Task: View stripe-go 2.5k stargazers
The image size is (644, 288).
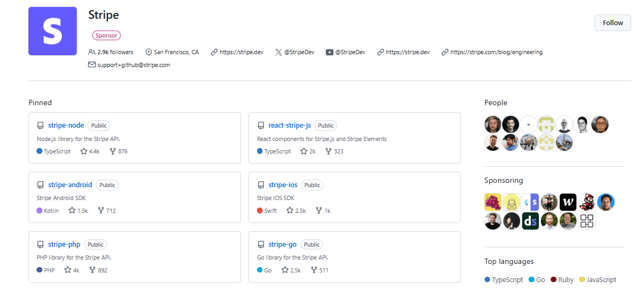Action: coord(291,270)
